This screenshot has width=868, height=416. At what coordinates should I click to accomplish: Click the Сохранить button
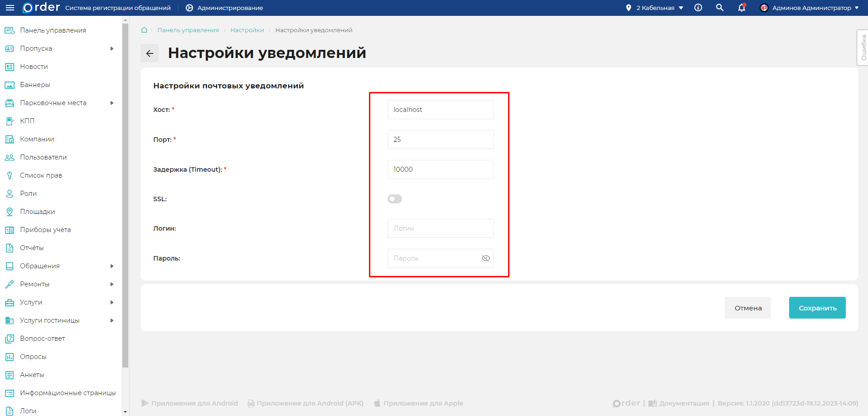[817, 308]
